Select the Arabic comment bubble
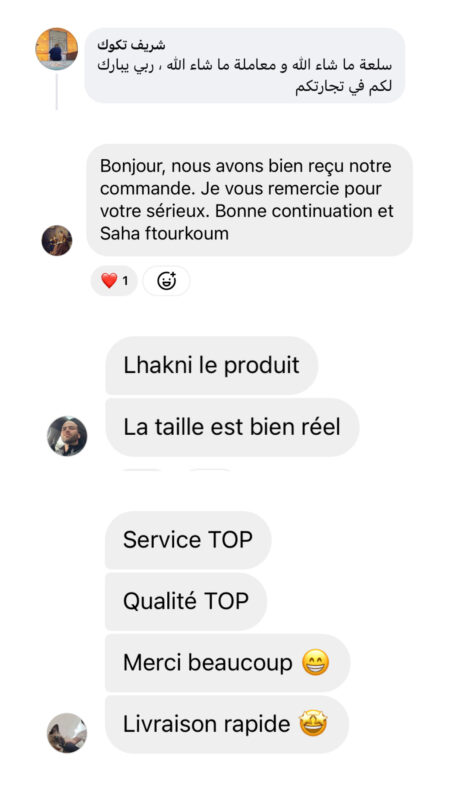The image size is (461, 800). [245, 66]
